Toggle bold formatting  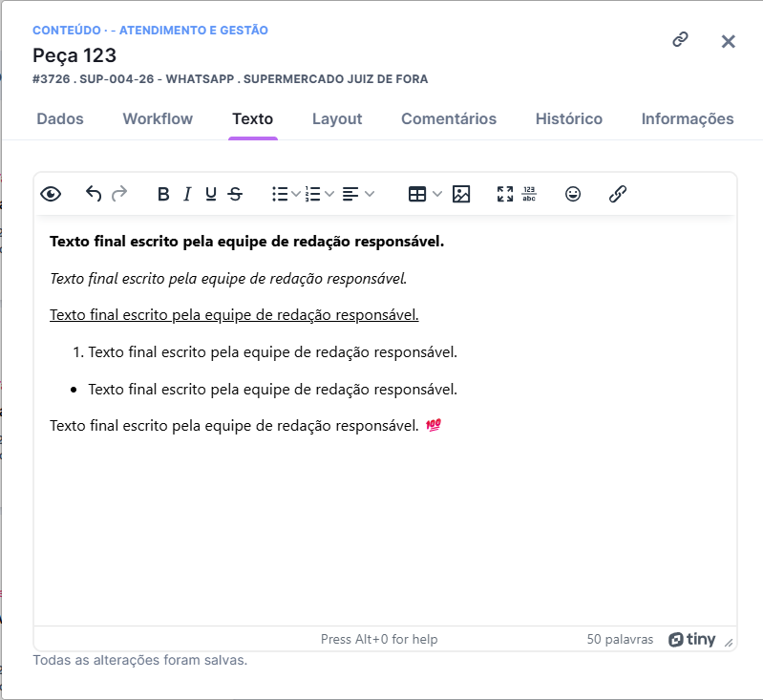click(x=163, y=194)
